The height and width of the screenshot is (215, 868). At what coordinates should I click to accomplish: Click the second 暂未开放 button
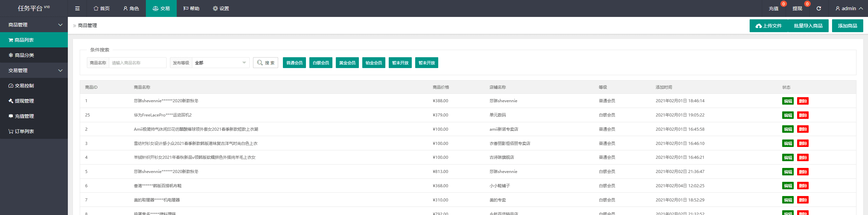tap(427, 63)
